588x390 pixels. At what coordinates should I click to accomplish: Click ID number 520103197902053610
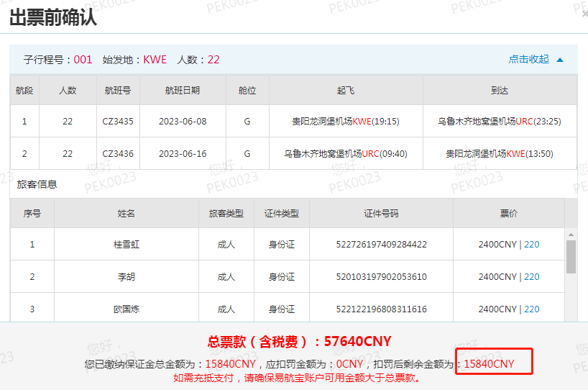(381, 277)
